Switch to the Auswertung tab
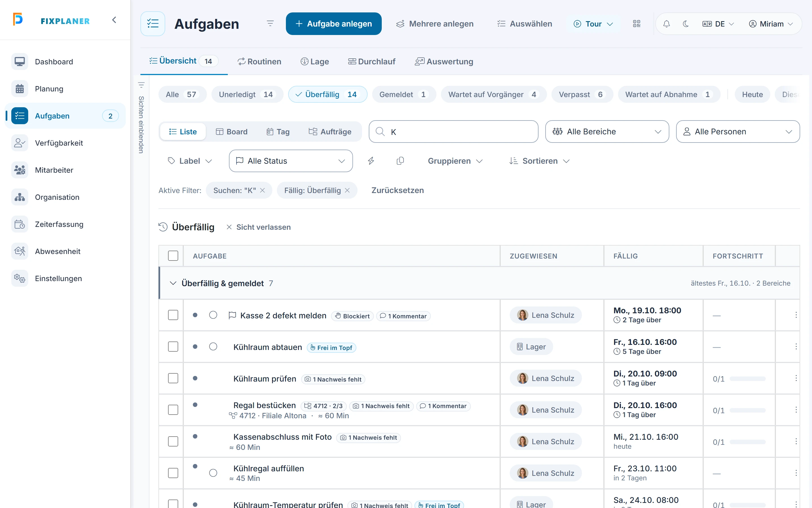 click(444, 62)
